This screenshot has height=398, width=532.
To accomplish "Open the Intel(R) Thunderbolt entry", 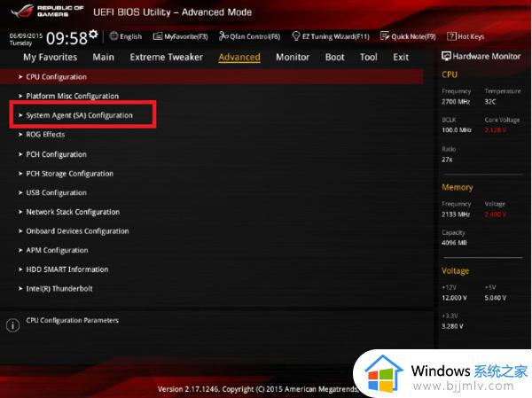I will 59,289.
